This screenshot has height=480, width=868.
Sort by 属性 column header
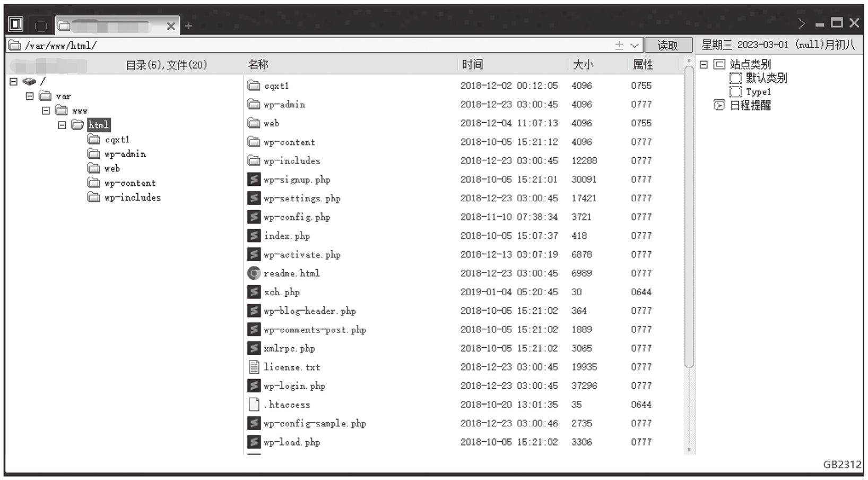click(643, 65)
